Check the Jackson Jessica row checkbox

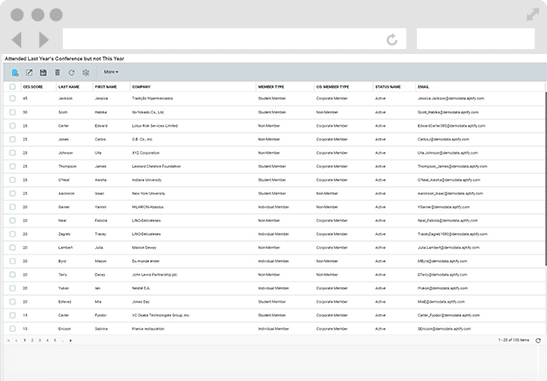[13, 98]
